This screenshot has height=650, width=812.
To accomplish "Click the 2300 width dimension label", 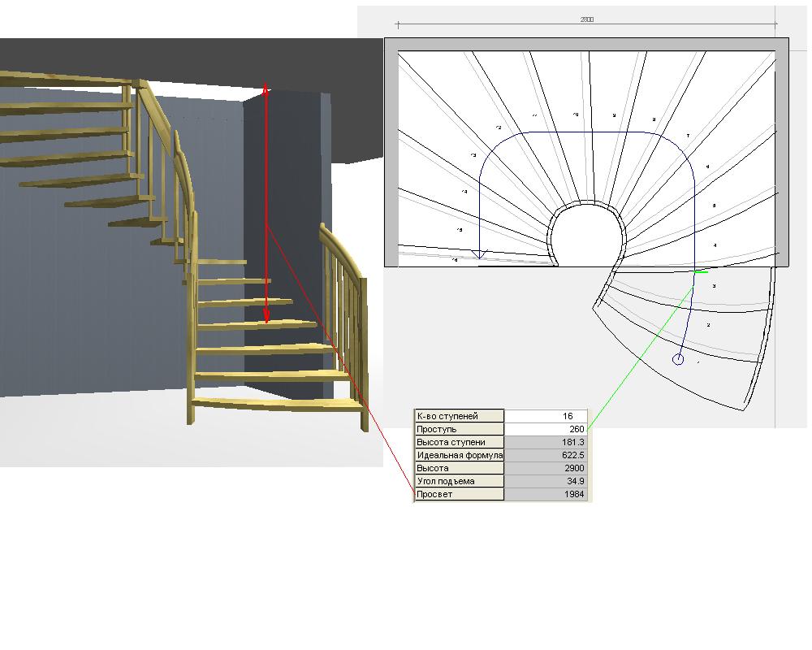I will tap(586, 19).
